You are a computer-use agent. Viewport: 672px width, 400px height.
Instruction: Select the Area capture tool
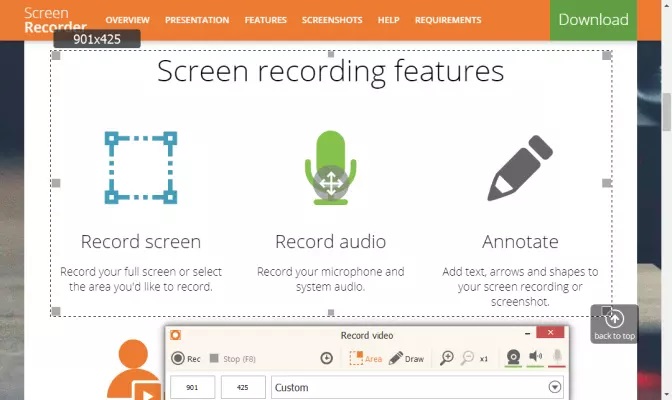pyautogui.click(x=366, y=358)
